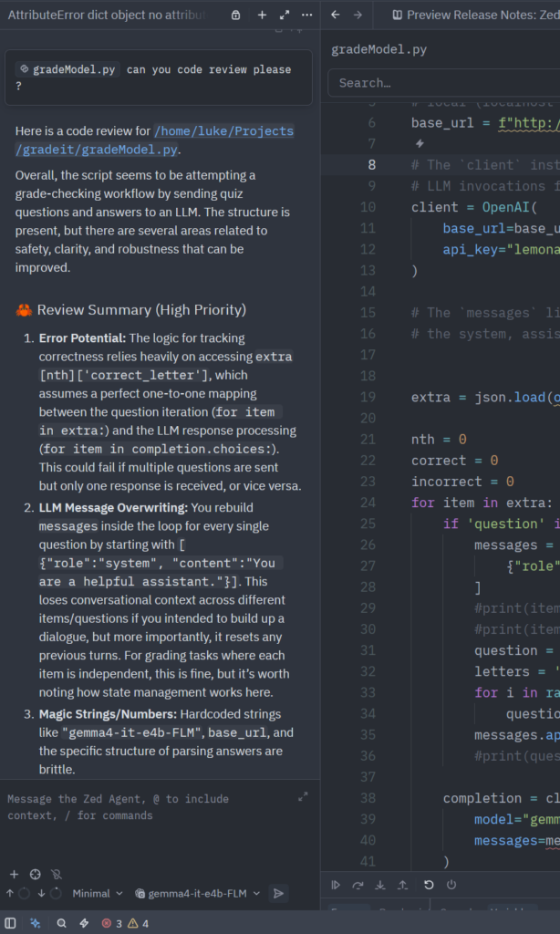Send the message with the arrow button
560x934 pixels.
coord(278,894)
